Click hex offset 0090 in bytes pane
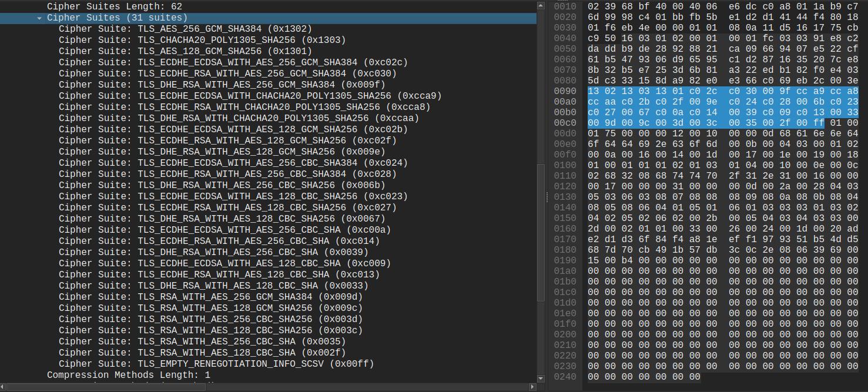The width and height of the screenshot is (868, 392). [565, 92]
